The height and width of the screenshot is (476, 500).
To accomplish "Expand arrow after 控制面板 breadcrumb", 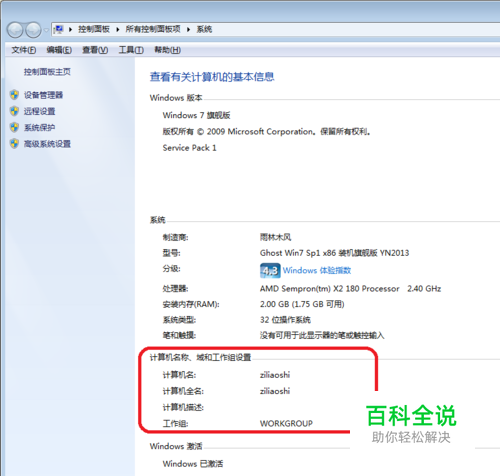I will (118, 29).
